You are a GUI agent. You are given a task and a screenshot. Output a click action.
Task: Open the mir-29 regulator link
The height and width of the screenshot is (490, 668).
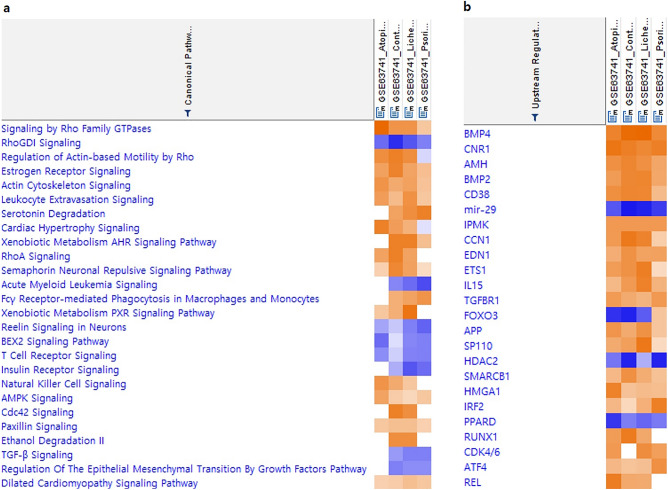480,210
